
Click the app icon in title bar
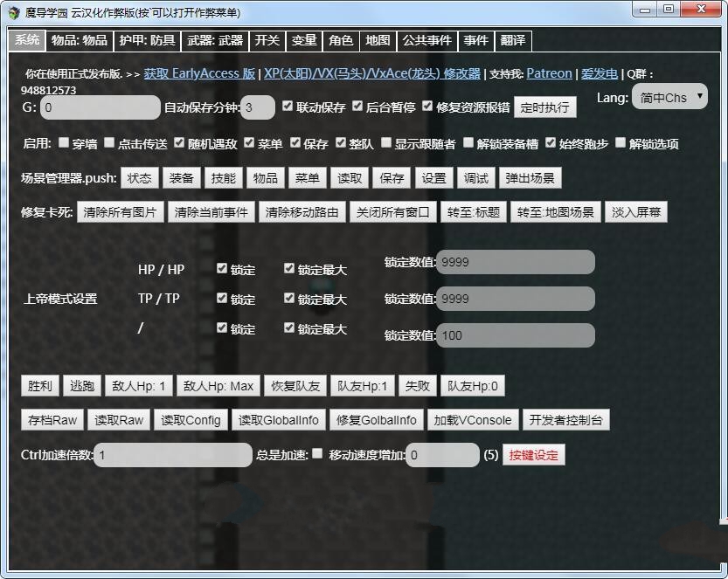13,12
